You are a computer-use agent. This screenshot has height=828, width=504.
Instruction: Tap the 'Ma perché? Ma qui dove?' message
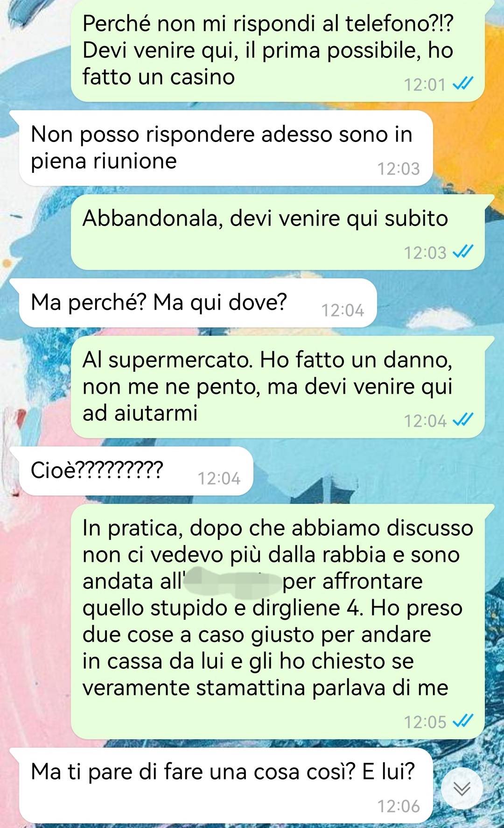pos(197,303)
